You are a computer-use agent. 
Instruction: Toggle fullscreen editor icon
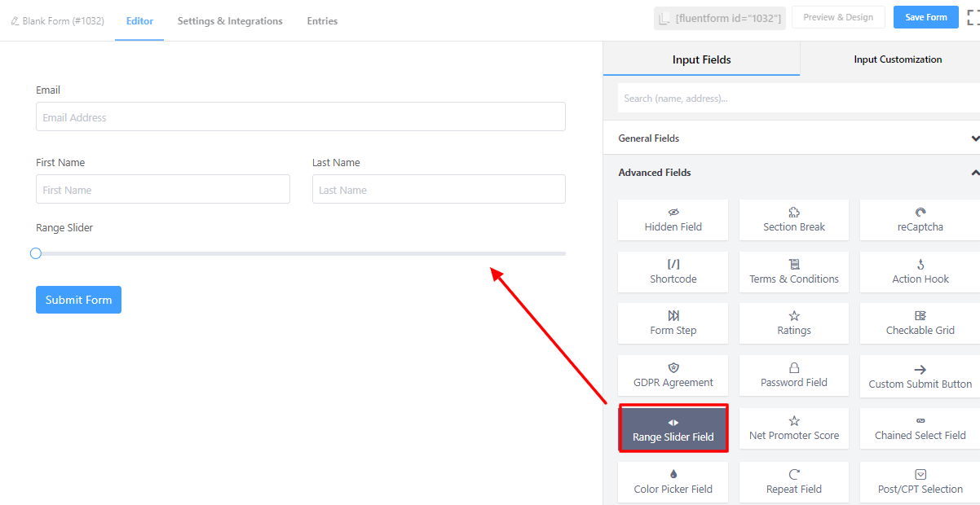coord(973,18)
